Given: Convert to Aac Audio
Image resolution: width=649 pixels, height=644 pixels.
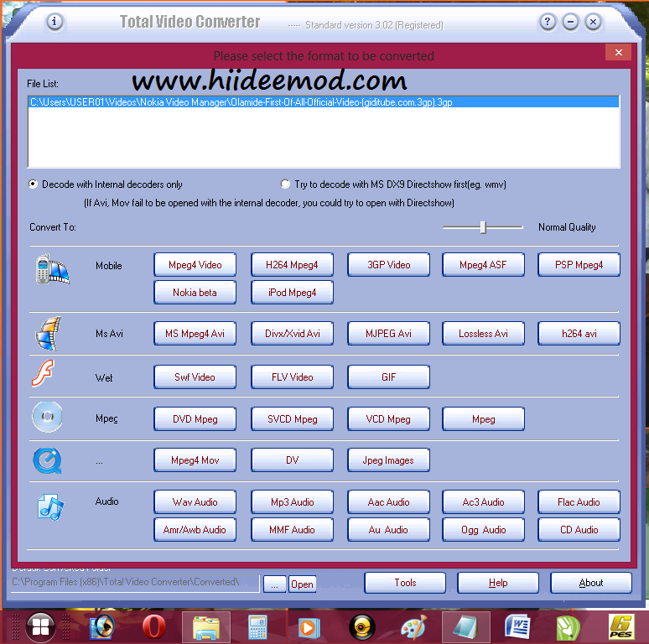Looking at the screenshot, I should click(x=389, y=502).
